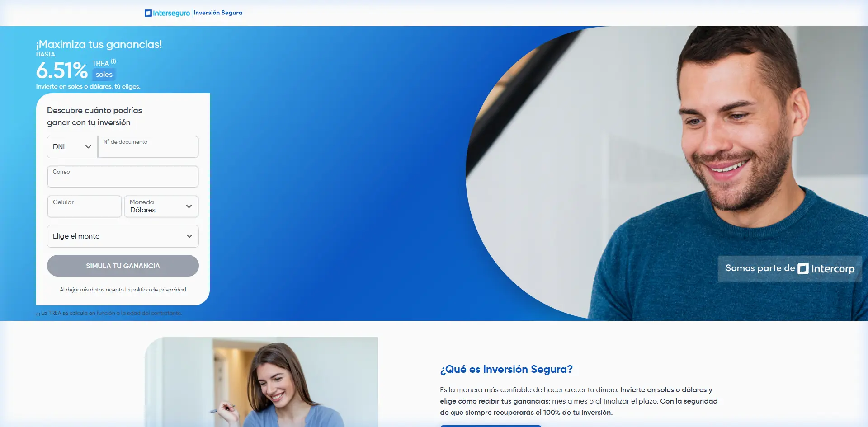
Task: Click the TREA footnote text below the form
Action: (109, 313)
